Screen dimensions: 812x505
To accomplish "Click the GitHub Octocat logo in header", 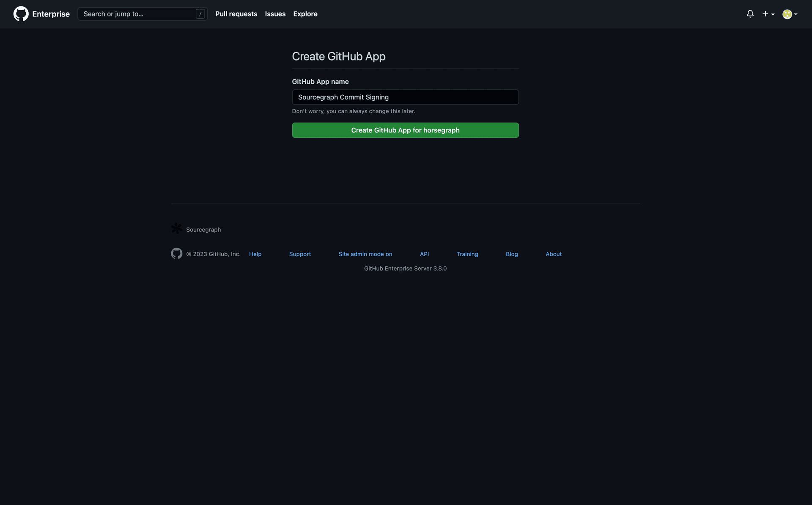I will coord(21,14).
